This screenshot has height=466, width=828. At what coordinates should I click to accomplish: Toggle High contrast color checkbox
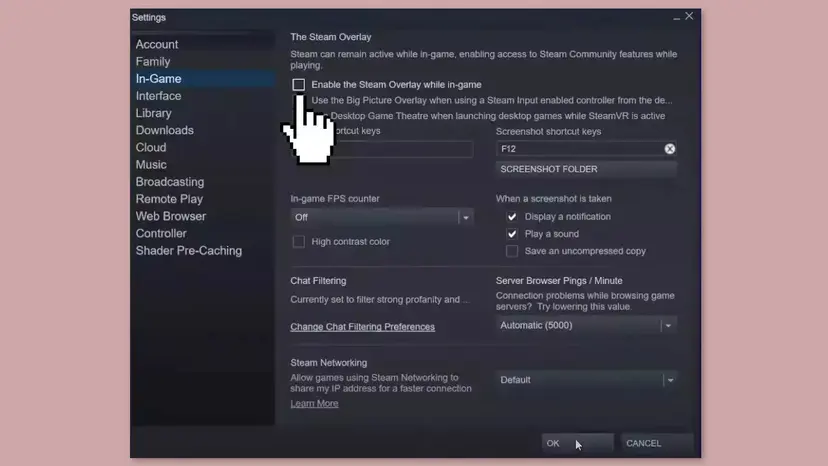tap(298, 241)
